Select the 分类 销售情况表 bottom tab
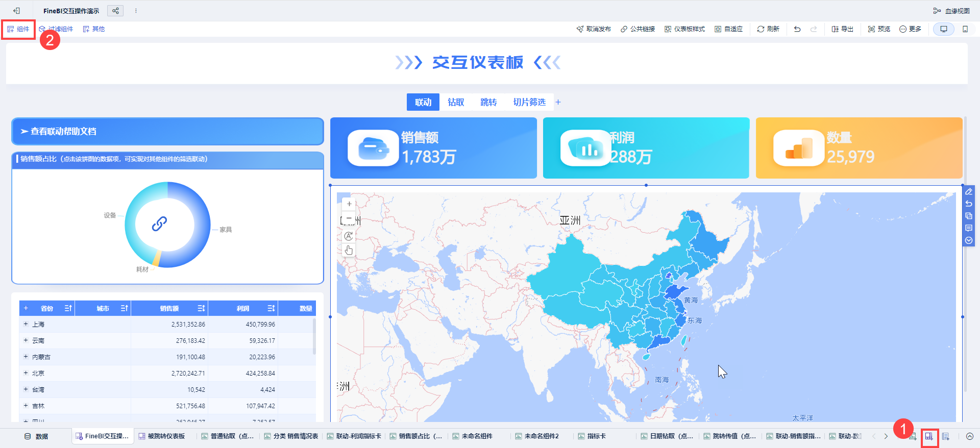The height and width of the screenshot is (448, 980). (x=291, y=436)
